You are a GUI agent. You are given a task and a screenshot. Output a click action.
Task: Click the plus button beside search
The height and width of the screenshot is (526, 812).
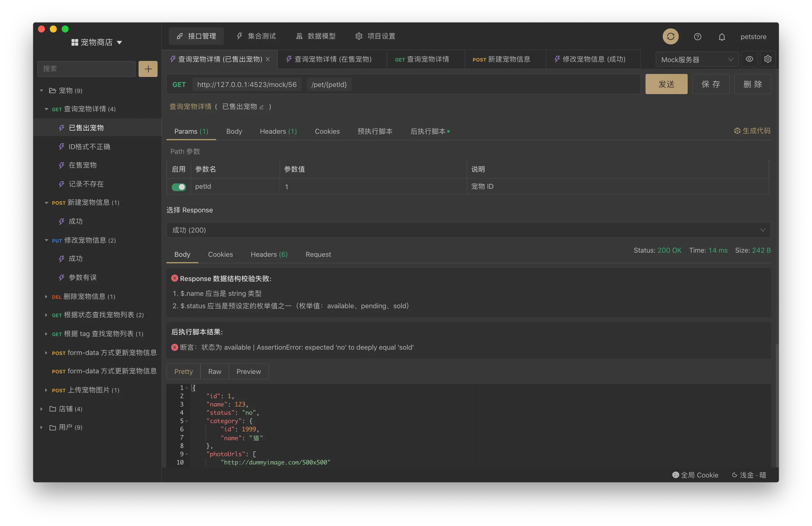148,69
